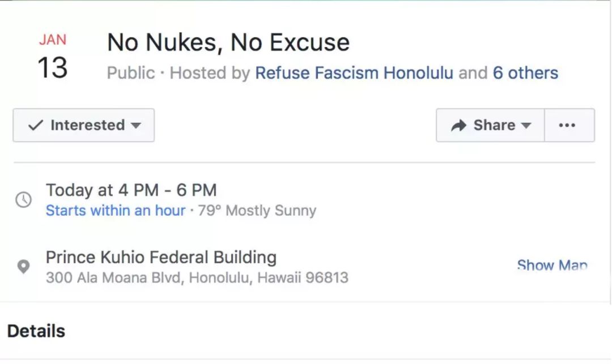Viewport: 612px width, 364px height.
Task: Expand the Share dropdown arrow
Action: (526, 126)
